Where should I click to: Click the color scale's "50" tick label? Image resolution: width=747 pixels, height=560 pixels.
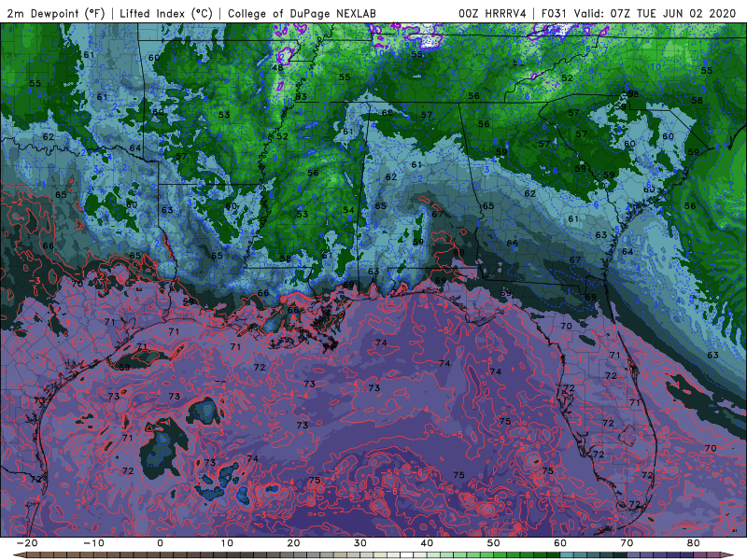coord(494,543)
